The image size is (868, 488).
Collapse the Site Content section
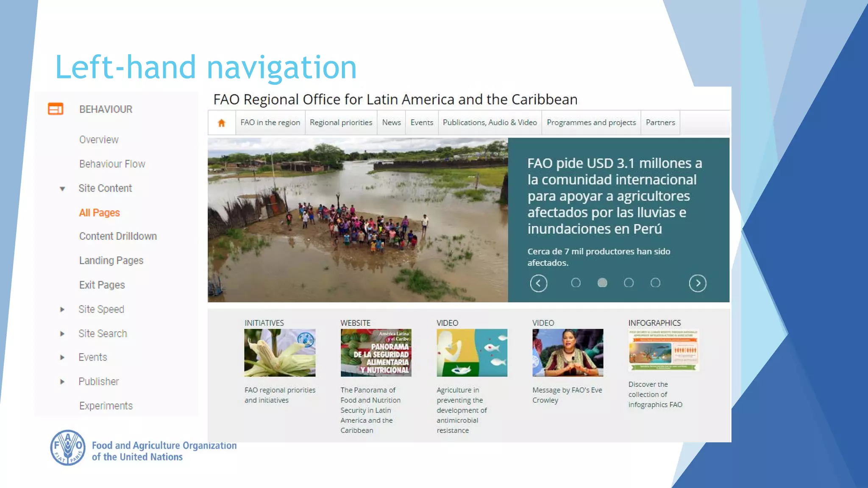pyautogui.click(x=62, y=189)
